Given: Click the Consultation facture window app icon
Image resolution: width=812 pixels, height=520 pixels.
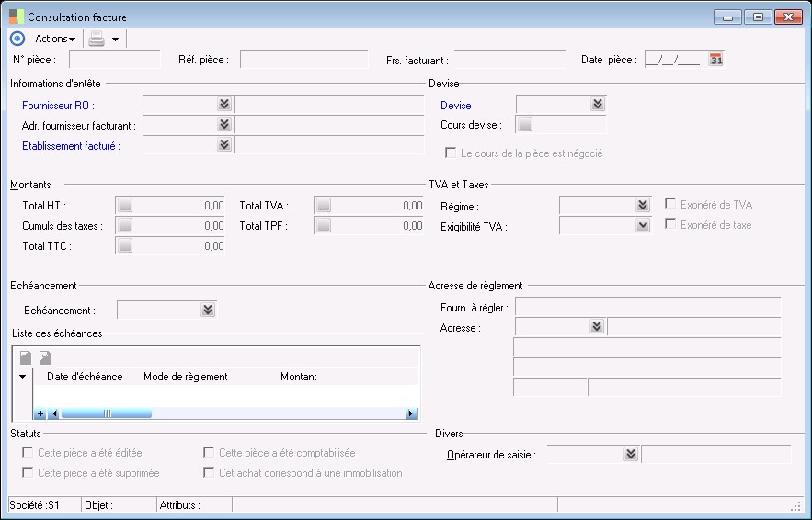Looking at the screenshot, I should click(17, 17).
